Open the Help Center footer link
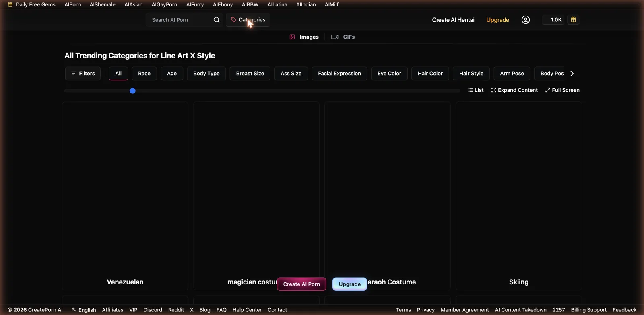 pyautogui.click(x=247, y=310)
